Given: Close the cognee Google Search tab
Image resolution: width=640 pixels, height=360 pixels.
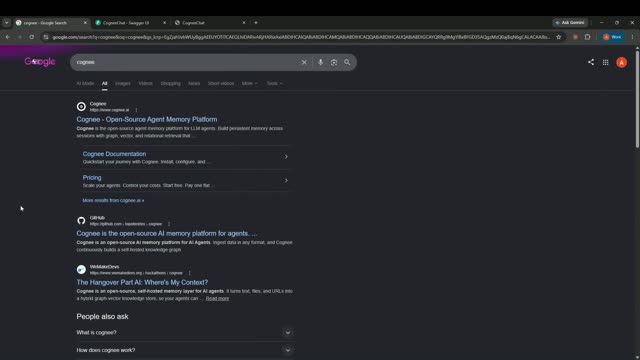Looking at the screenshot, I should 85,23.
